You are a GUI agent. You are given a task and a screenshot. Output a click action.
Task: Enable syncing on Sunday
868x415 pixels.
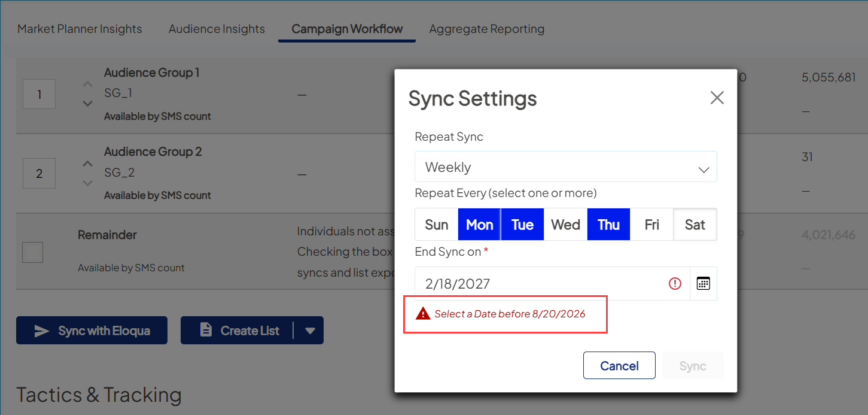coord(436,224)
